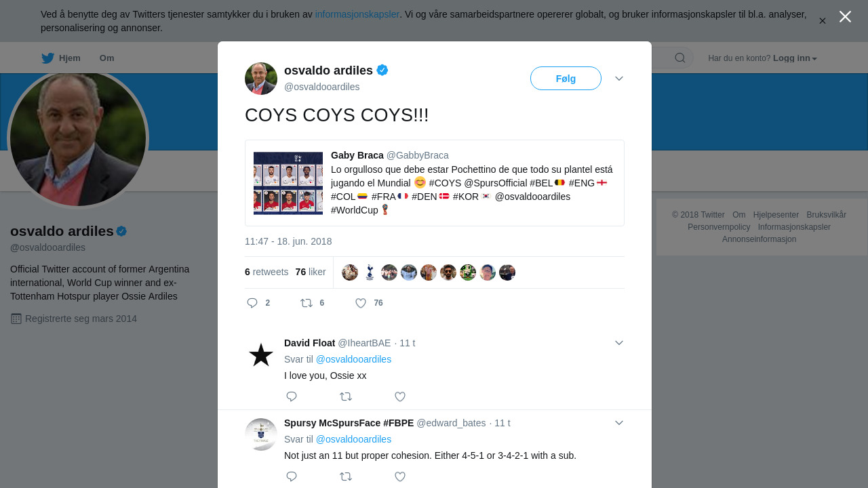Click the Twitter bird Hjem icon

click(x=47, y=58)
